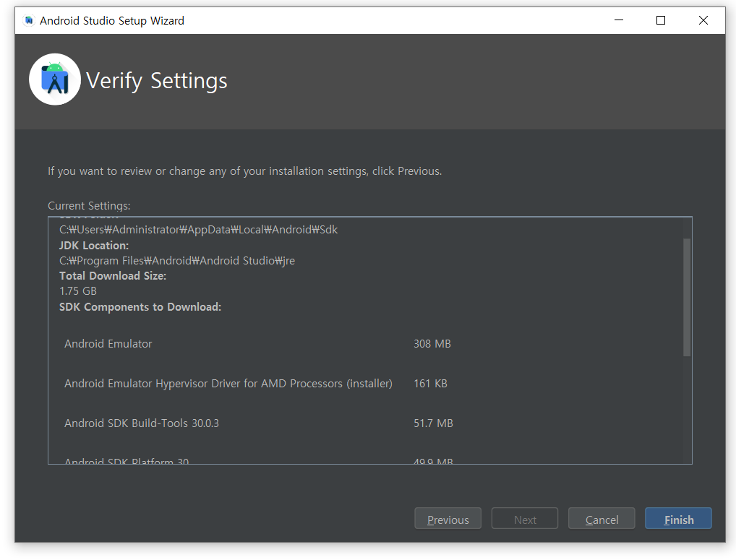The width and height of the screenshot is (736, 560).
Task: Click Android SDK Build-Tools 30.0.3 row
Action: (258, 423)
